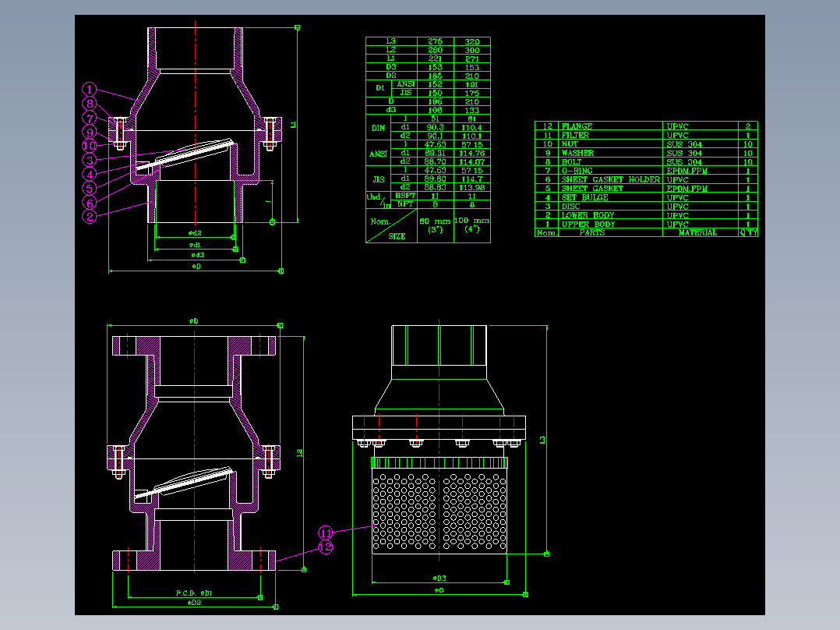Click the value 221 in the L1 row
840x630 pixels.
click(x=435, y=58)
